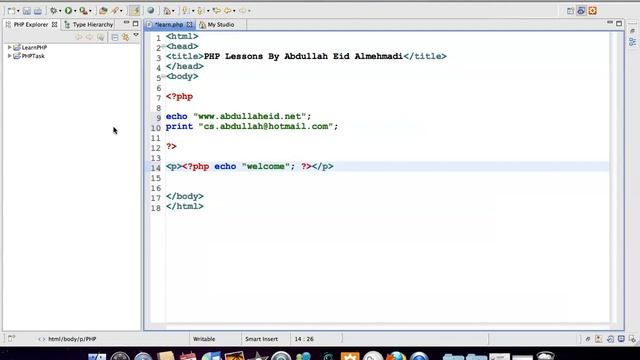The height and width of the screenshot is (360, 640).
Task: Click the welcome paragraph on line 14
Action: pos(249,167)
